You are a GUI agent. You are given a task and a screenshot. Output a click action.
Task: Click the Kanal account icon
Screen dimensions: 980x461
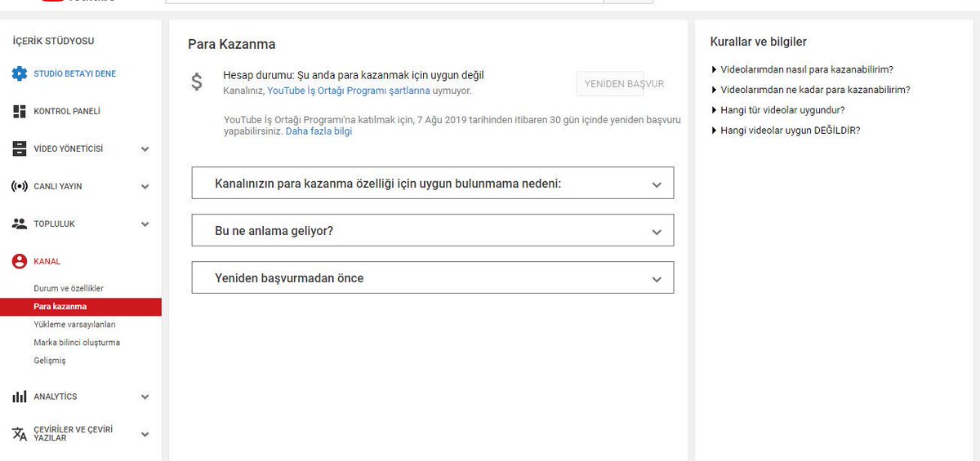pyautogui.click(x=20, y=261)
